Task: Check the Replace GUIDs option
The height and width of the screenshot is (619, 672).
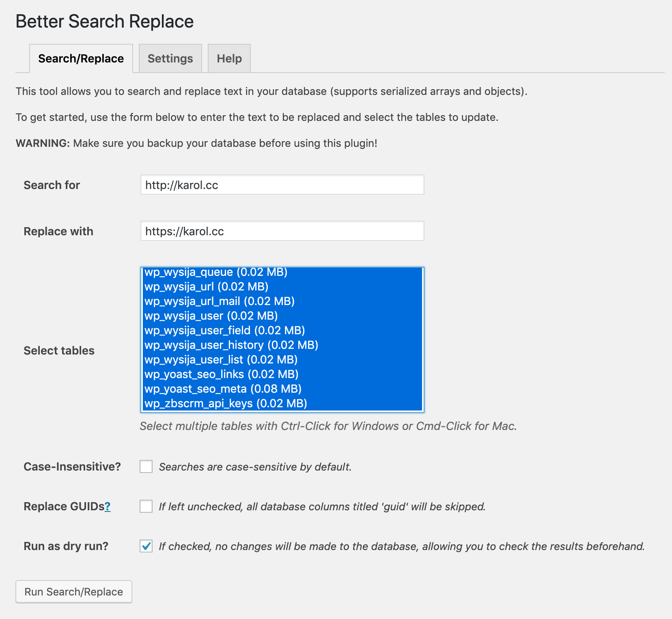Action: click(145, 506)
